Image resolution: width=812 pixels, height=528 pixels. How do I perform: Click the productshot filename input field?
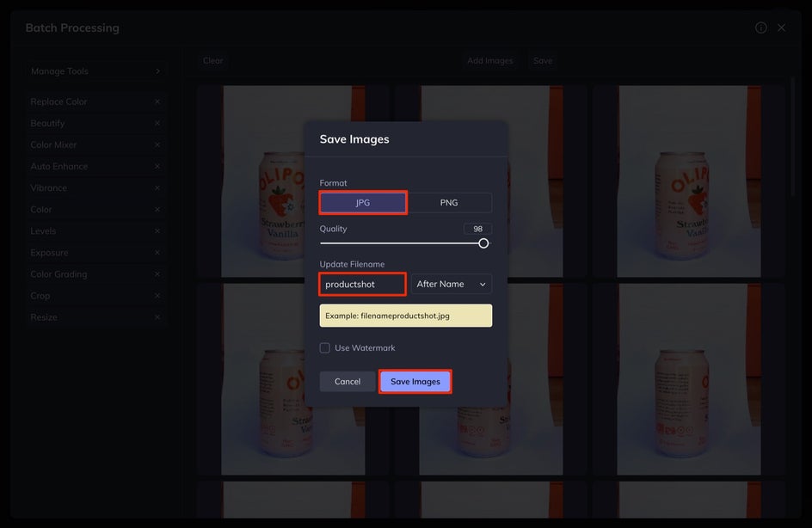tap(362, 284)
